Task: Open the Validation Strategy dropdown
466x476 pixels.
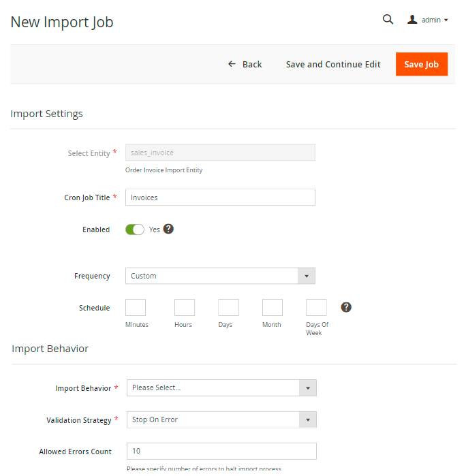Action: (x=221, y=419)
